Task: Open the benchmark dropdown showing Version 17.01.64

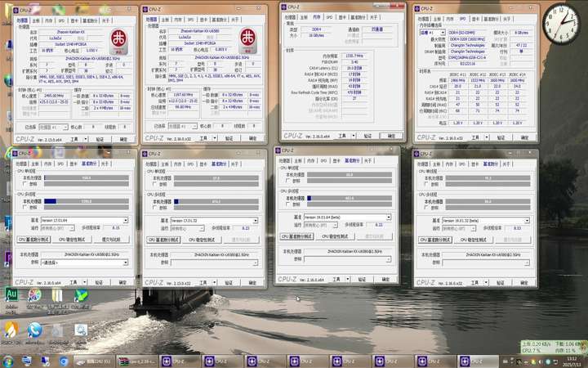Action: click(x=84, y=220)
